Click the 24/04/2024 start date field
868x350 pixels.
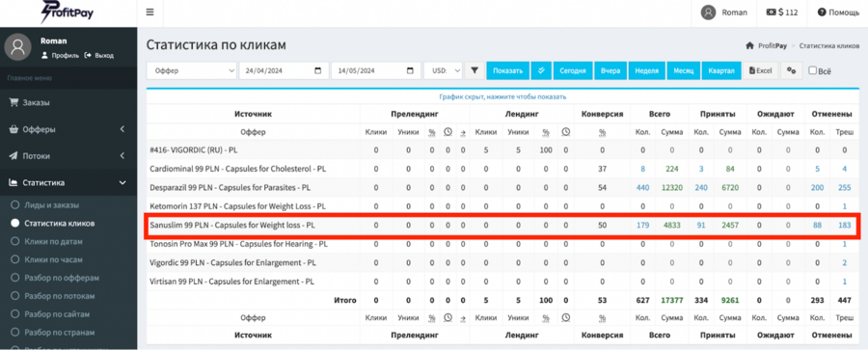[x=284, y=71]
